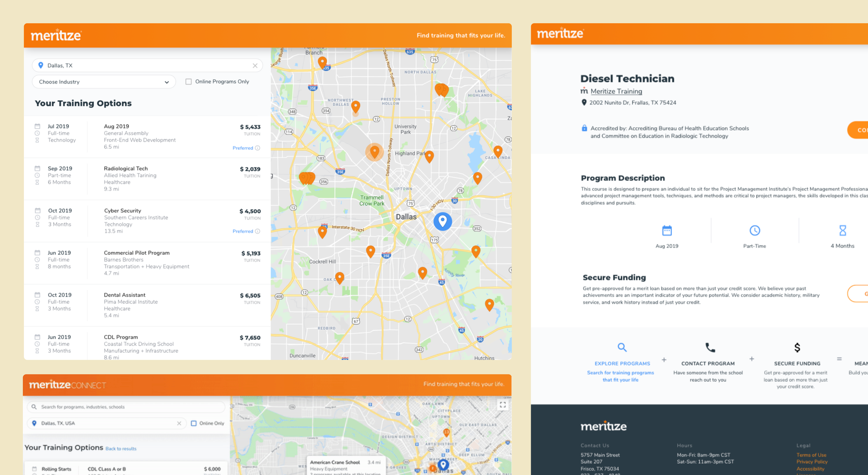This screenshot has height=475, width=868.
Task: Click the Secure Funding dollar icon
Action: tap(797, 347)
